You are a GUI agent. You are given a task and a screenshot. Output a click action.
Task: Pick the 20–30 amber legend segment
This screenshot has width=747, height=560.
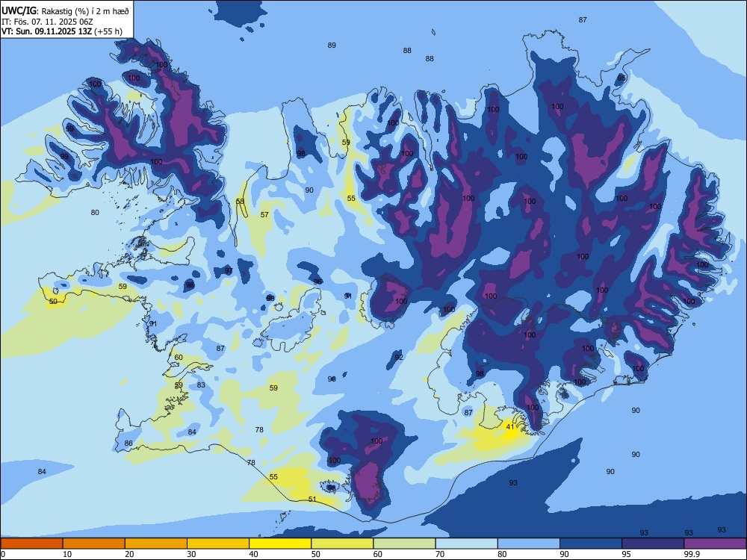[x=156, y=544]
